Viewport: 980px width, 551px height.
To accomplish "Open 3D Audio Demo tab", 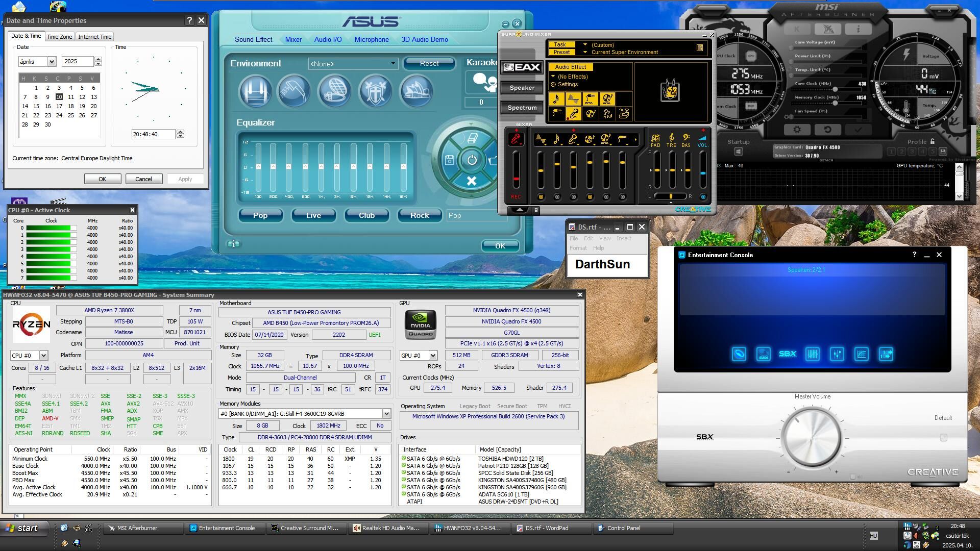I will pos(425,39).
